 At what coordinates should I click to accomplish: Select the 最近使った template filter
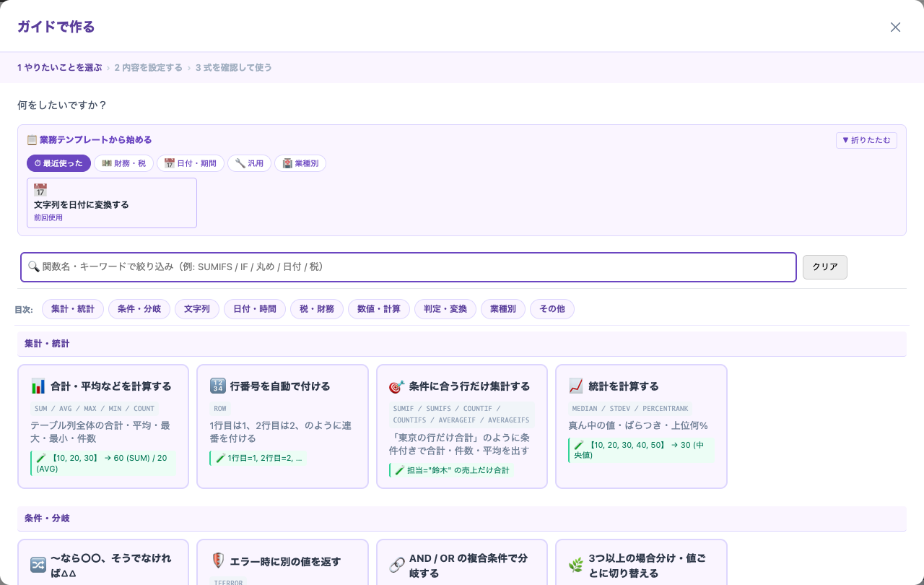pos(58,163)
